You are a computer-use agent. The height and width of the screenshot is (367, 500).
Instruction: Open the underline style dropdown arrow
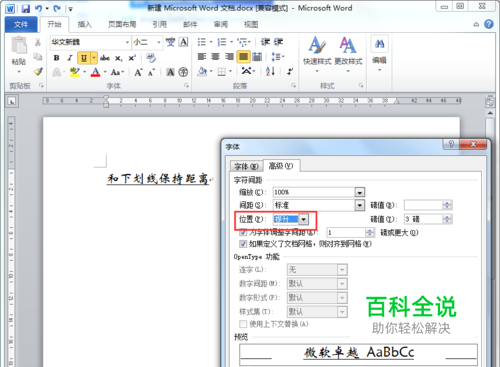94,58
